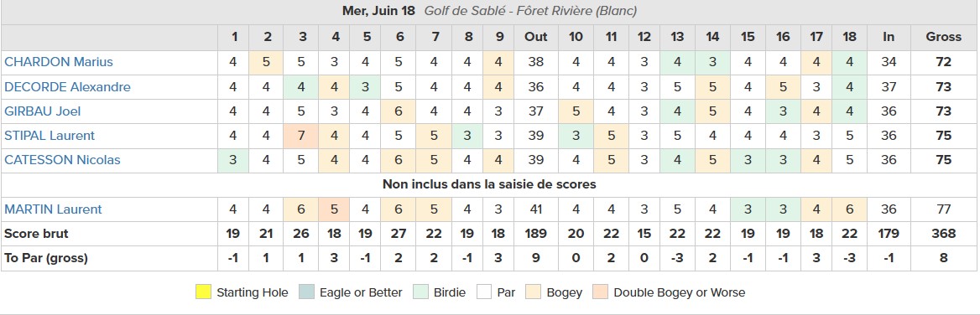Viewport: 980px width, 315px height.
Task: Click the Double Bogey or Worse swatch
Action: point(601,292)
